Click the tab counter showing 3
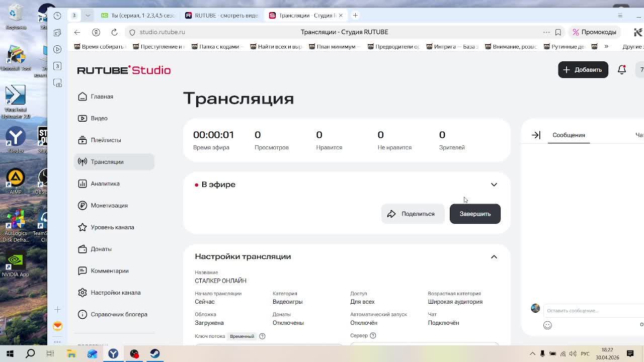Viewport: 644px width, 362px height. pyautogui.click(x=74, y=16)
